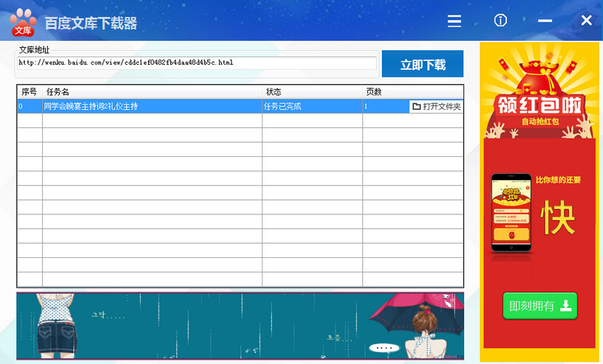
Task: Close the Baidu Wenku downloader window
Action: (586, 20)
